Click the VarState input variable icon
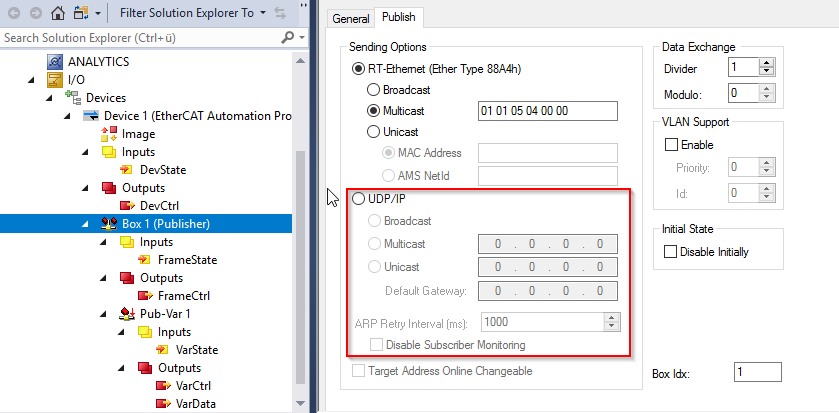Screen dimensions: 839x413 pos(163,350)
